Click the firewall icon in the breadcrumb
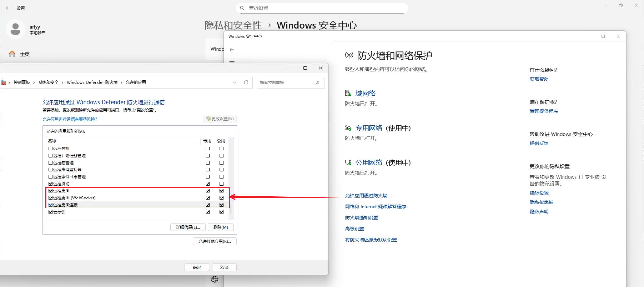The width and height of the screenshot is (644, 287). pyautogui.click(x=3, y=82)
